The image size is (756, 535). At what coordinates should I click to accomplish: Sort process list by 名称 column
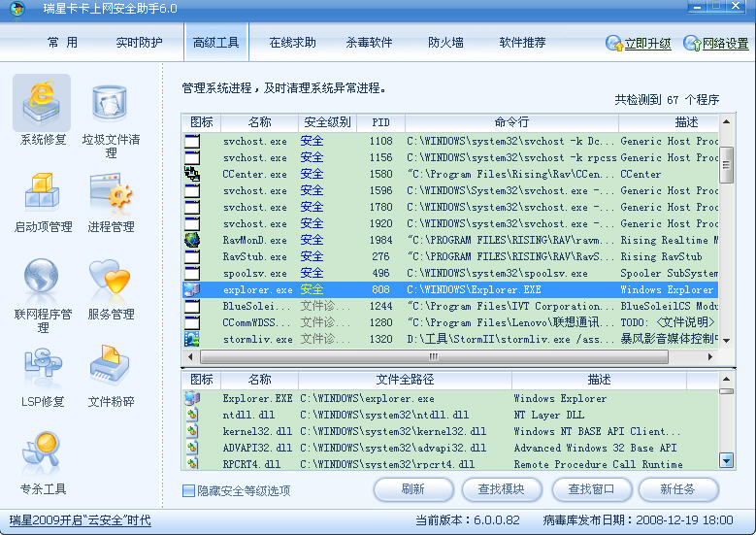tap(259, 122)
